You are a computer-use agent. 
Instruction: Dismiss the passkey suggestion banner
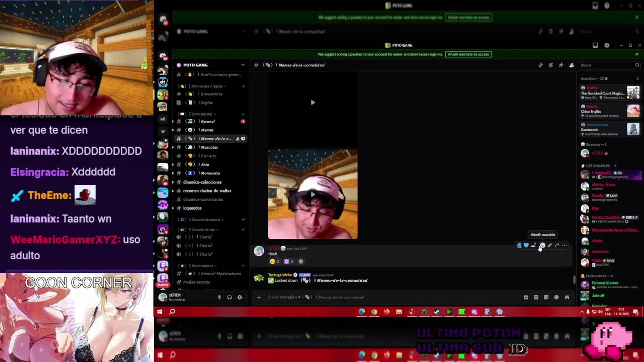637,54
